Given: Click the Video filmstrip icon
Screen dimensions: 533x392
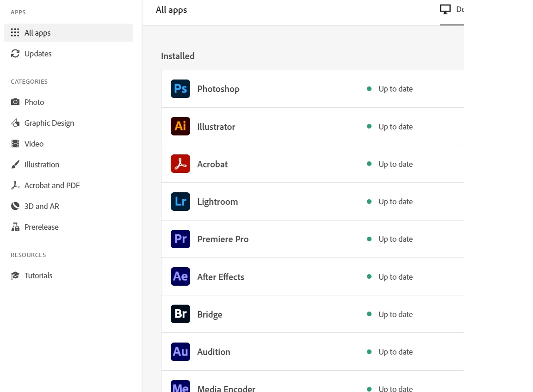Looking at the screenshot, I should coord(15,143).
